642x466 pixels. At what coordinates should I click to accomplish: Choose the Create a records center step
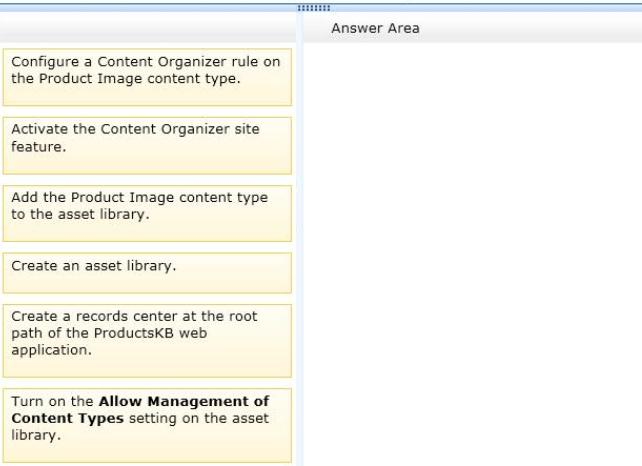pos(147,340)
